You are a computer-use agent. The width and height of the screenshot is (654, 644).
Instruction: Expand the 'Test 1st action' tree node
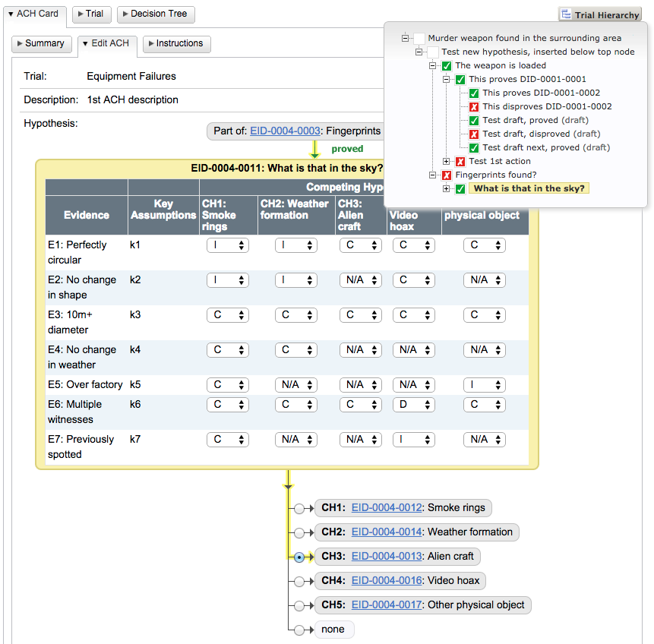click(x=447, y=162)
